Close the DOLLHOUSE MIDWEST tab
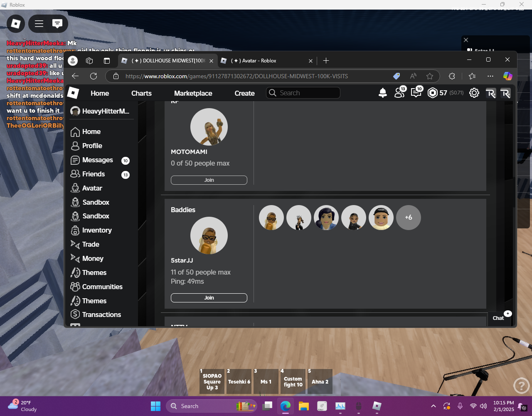This screenshot has width=532, height=416. pyautogui.click(x=211, y=61)
